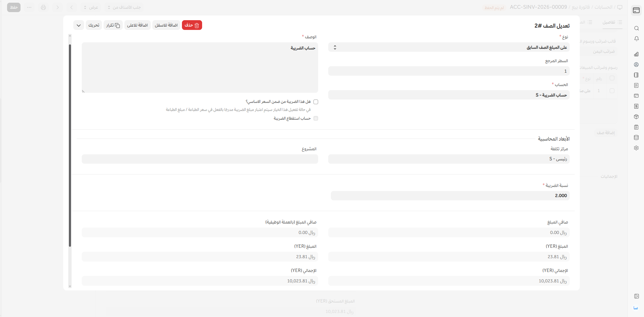
Task: Toggle 'هل هذا الضريبة من ضمن السعر الاساسي' checkbox
Action: (316, 102)
